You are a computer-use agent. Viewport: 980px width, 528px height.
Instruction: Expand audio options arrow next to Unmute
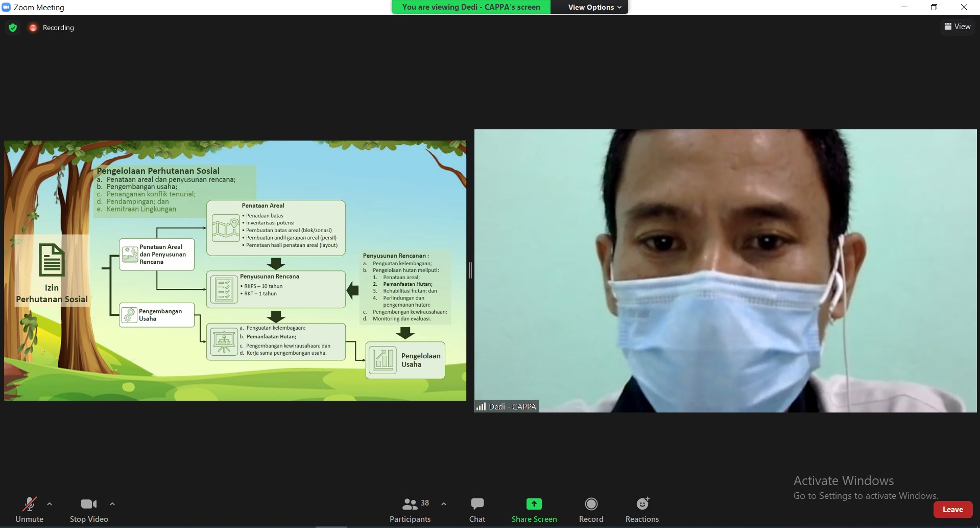50,504
